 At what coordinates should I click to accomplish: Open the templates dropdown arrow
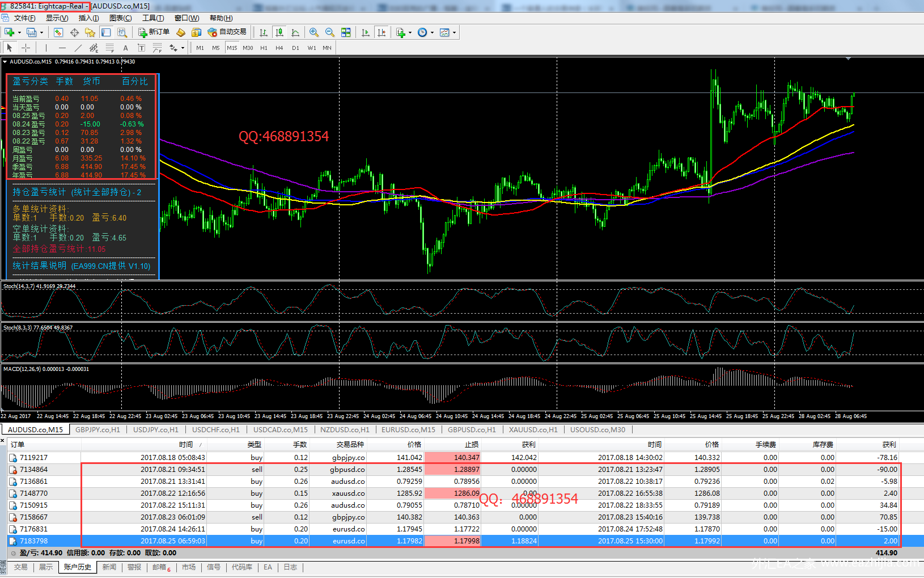[x=454, y=33]
